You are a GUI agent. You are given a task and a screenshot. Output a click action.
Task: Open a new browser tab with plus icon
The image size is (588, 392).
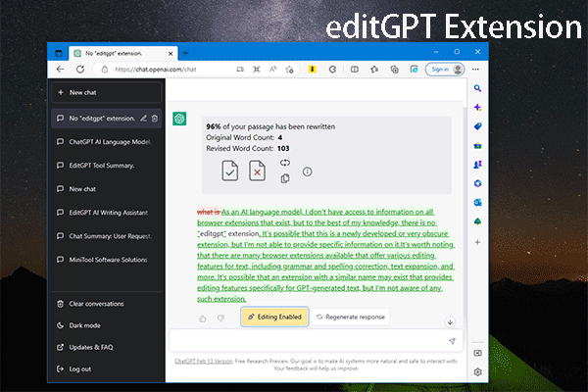pyautogui.click(x=185, y=53)
